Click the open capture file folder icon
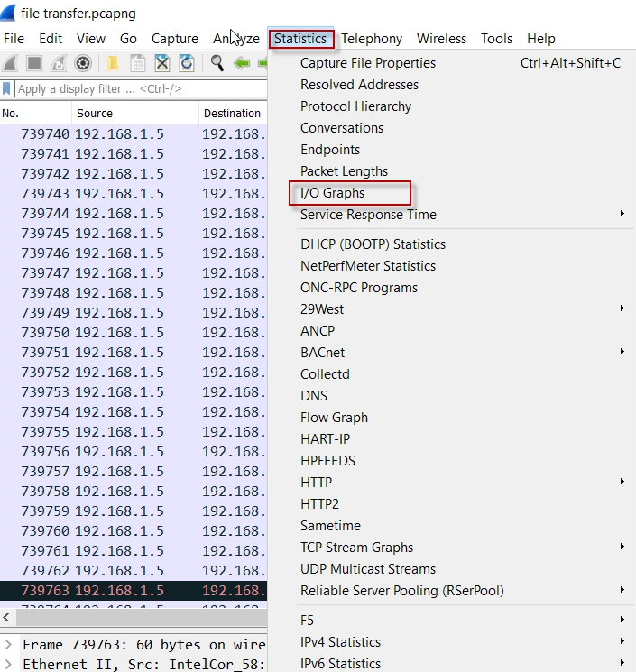Image resolution: width=636 pixels, height=672 pixels. (113, 63)
